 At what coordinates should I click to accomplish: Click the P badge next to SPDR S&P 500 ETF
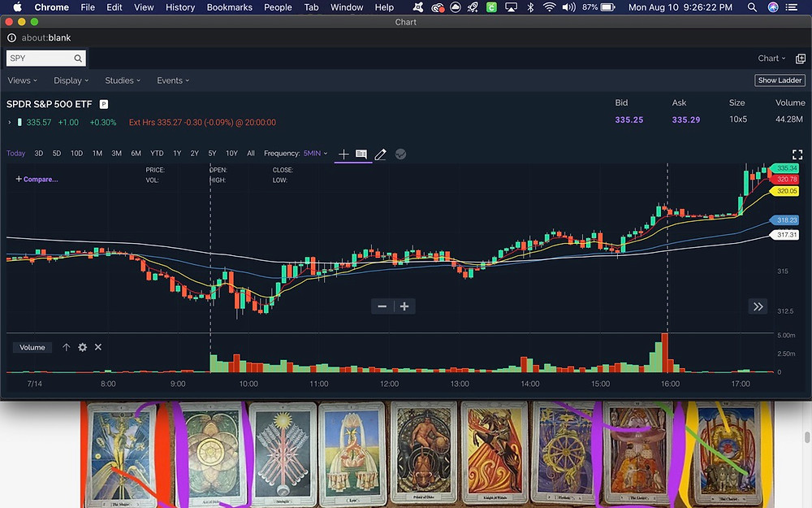tap(104, 104)
